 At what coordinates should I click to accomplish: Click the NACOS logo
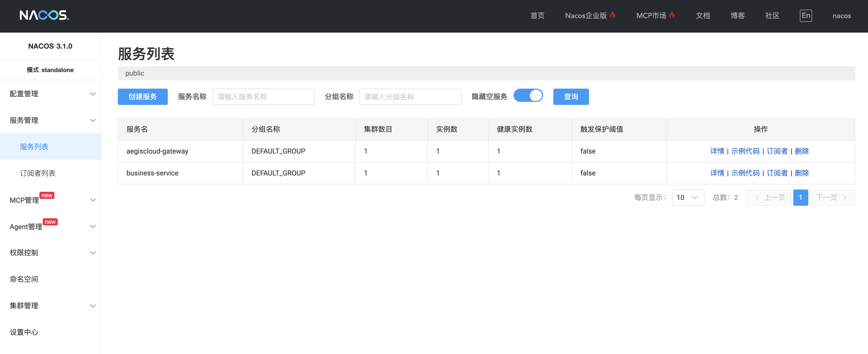[x=44, y=16]
